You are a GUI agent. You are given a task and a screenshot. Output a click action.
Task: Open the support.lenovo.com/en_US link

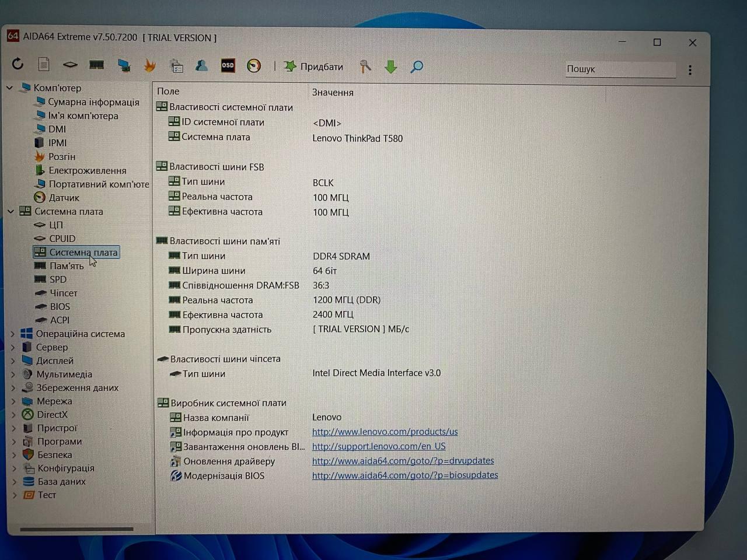[379, 446]
